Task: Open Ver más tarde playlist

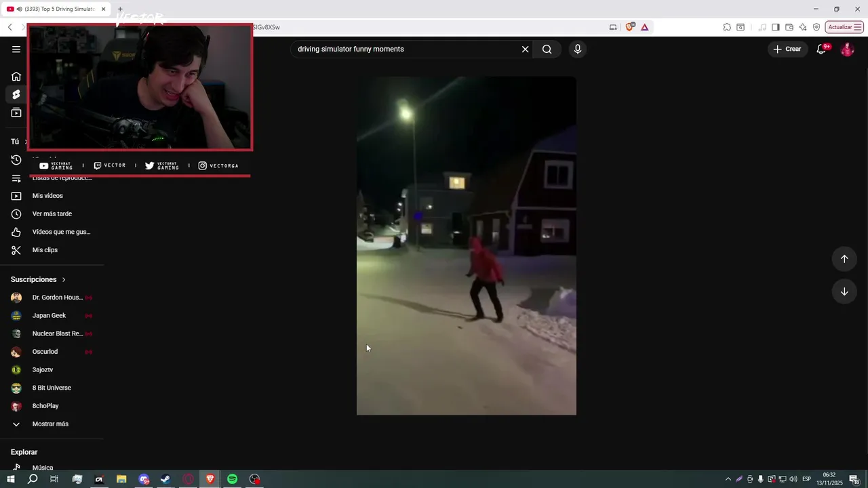Action: coord(52,213)
